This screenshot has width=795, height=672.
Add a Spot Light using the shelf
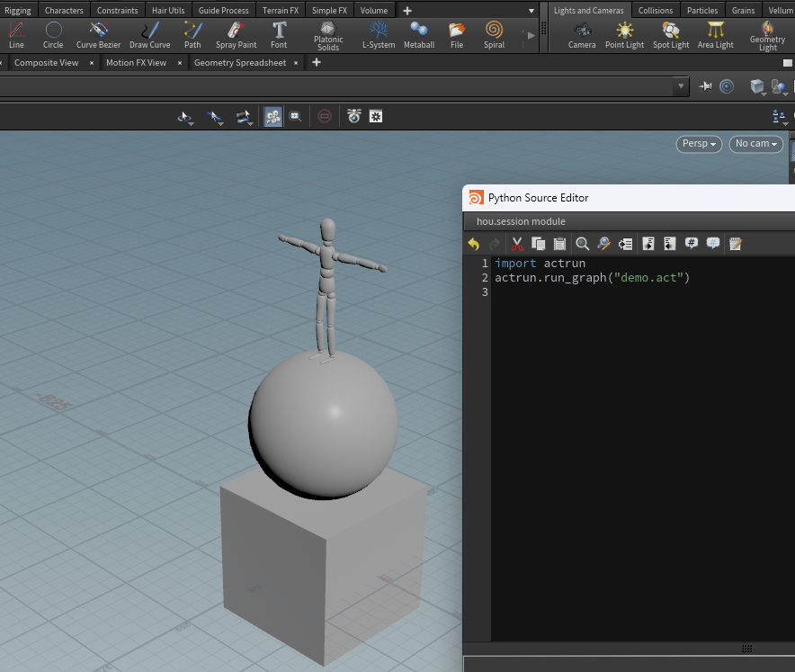click(x=671, y=34)
